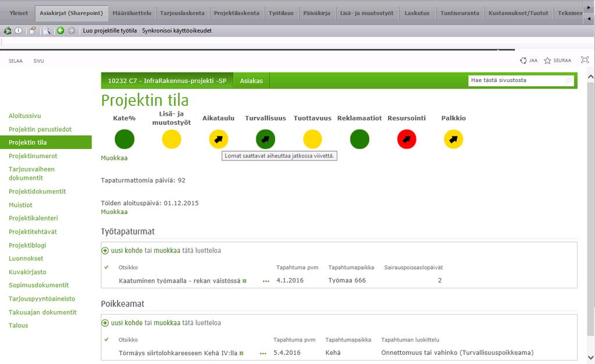Open the Työtilaus tab
Viewport: 595px width, 364px height.
281,13
